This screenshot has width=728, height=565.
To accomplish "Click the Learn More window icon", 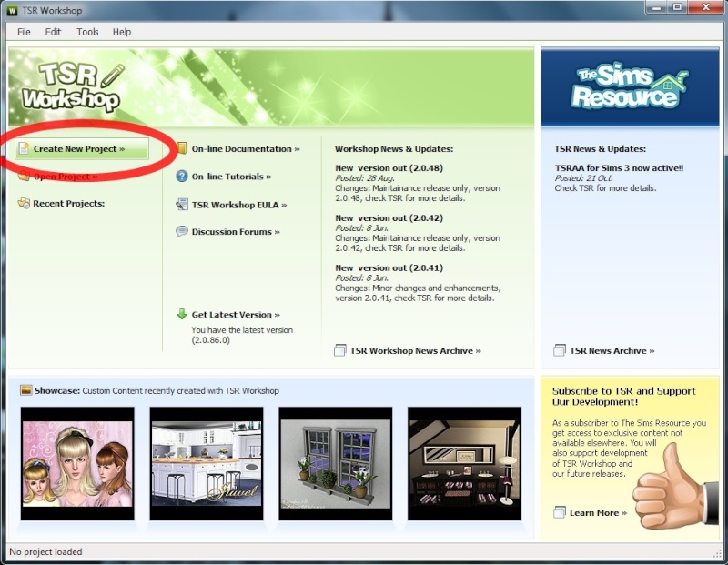I will [560, 512].
